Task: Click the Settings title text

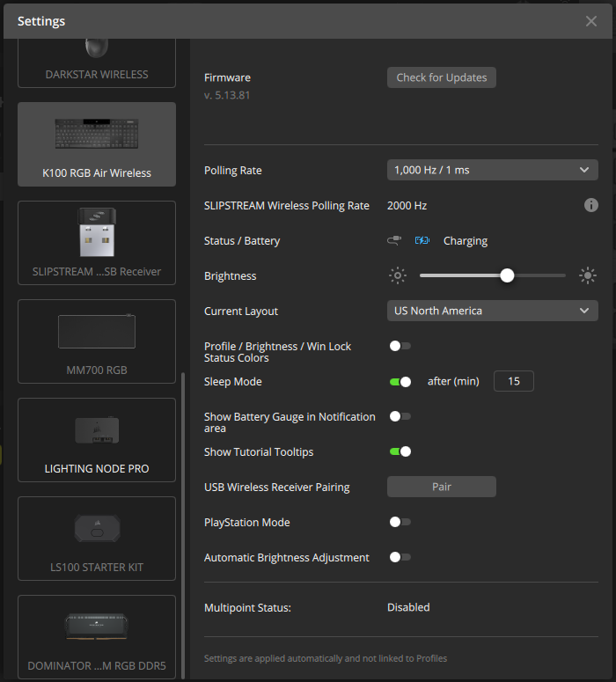Action: coord(41,21)
